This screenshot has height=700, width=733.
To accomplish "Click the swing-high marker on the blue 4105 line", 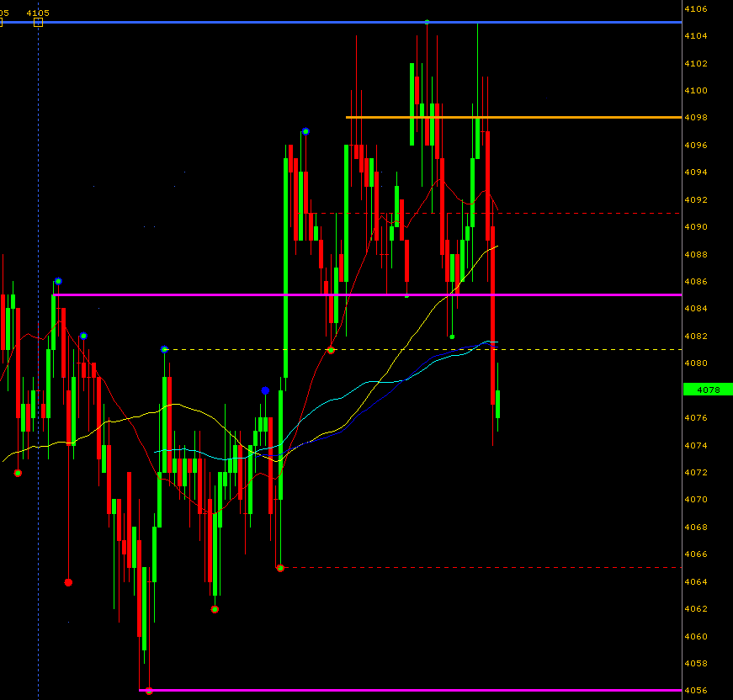I will (x=427, y=22).
